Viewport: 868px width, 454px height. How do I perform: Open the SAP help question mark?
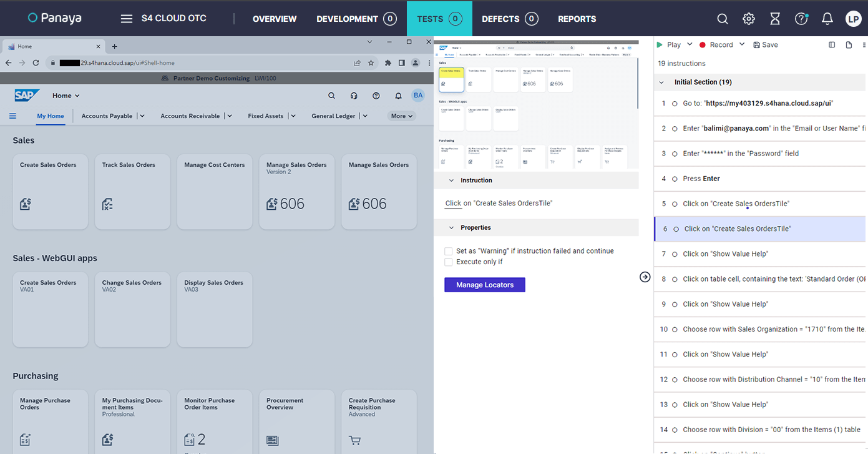click(376, 96)
